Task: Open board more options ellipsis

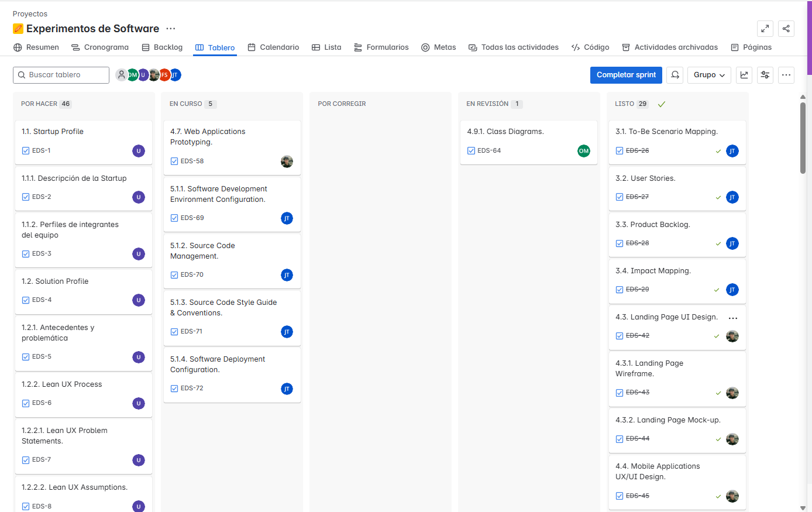Action: [x=786, y=75]
